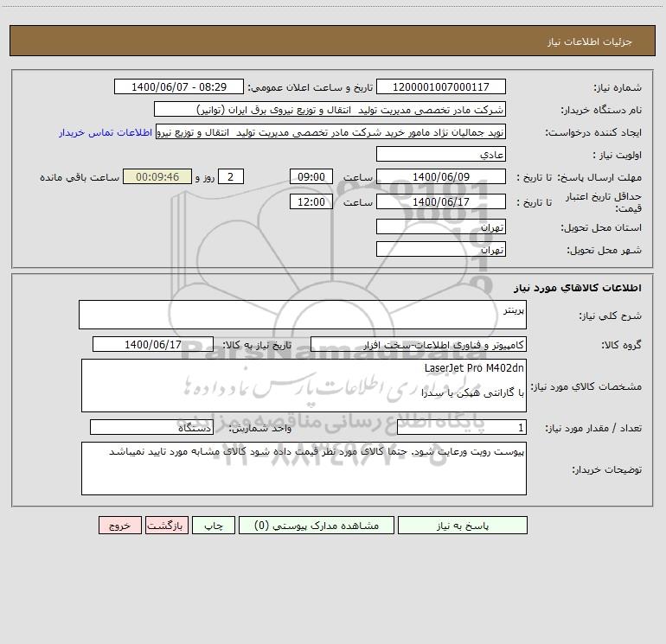Click the price validity date 1400/06/17
Screen dimensions: 666x644
(x=441, y=201)
